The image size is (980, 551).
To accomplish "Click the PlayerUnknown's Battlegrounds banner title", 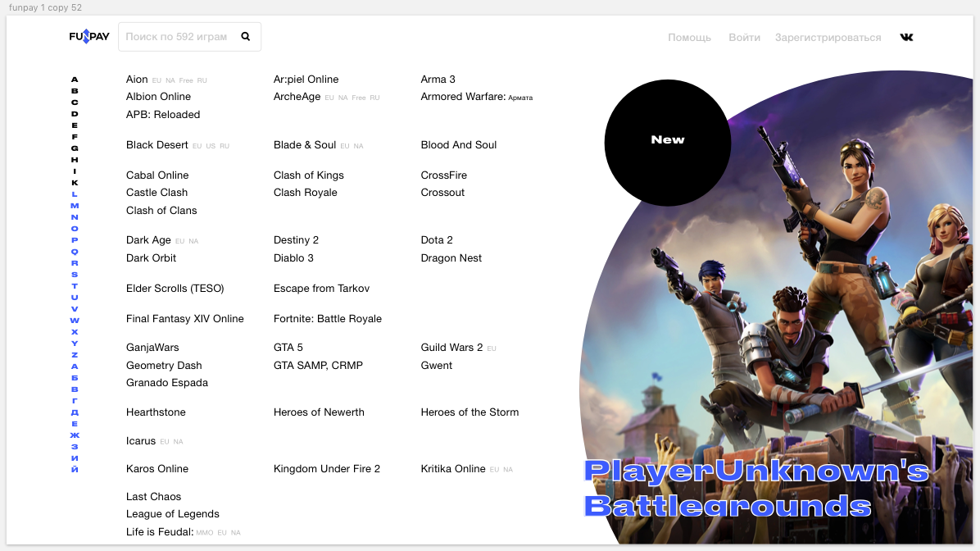I will pos(755,489).
